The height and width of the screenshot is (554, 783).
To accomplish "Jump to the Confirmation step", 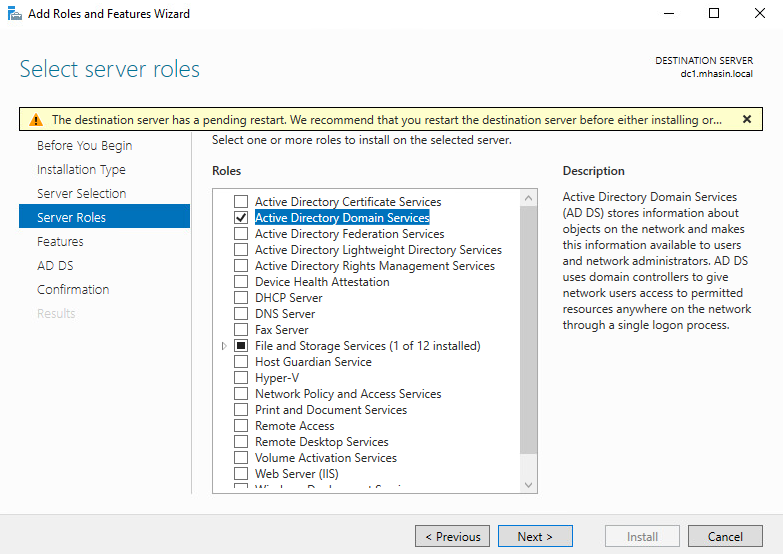I will [73, 289].
